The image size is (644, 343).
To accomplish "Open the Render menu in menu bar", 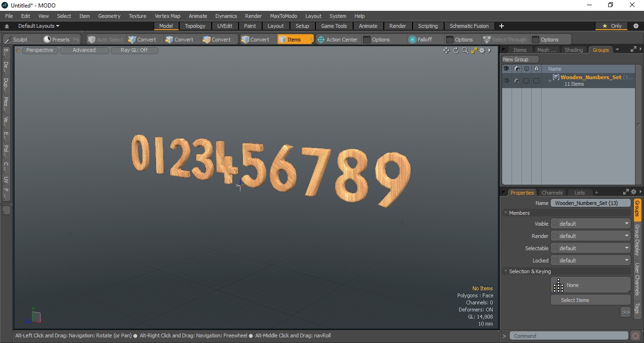I will 253,16.
